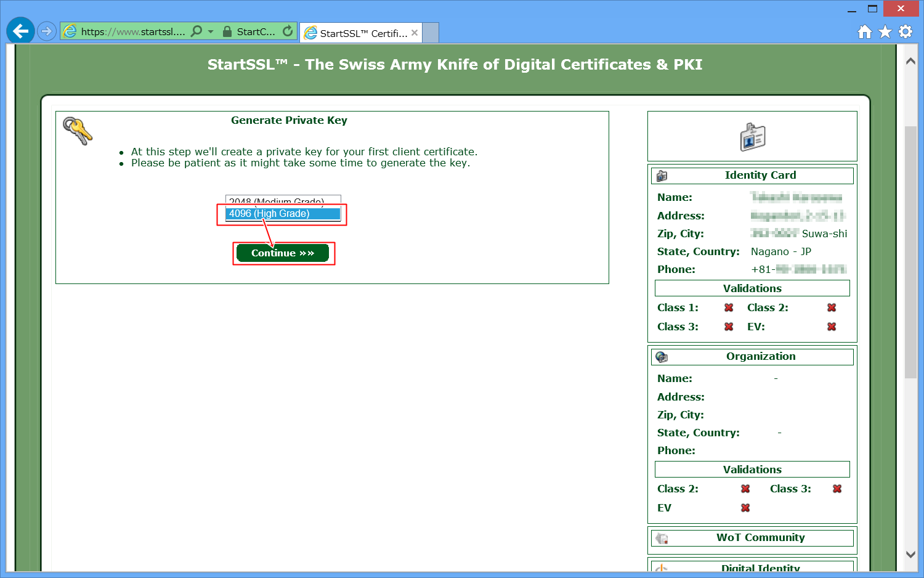Expand the address bar dropdown arrow
The image size is (924, 578).
tap(211, 31)
